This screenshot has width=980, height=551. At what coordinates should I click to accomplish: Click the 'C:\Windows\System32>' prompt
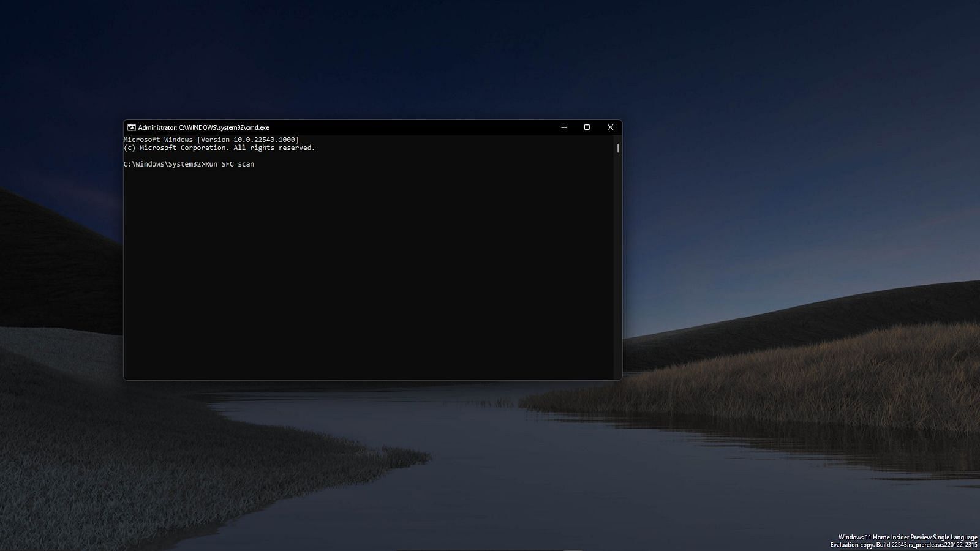point(164,164)
